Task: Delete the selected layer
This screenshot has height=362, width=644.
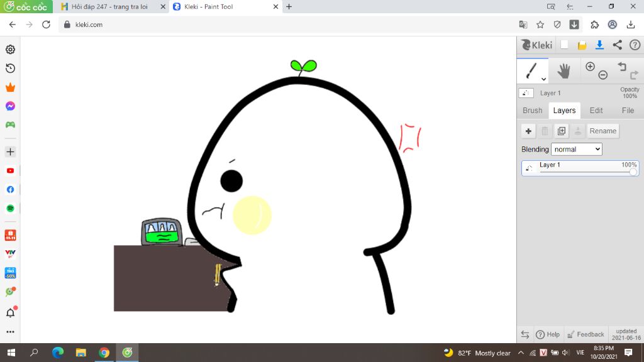Action: (x=545, y=131)
